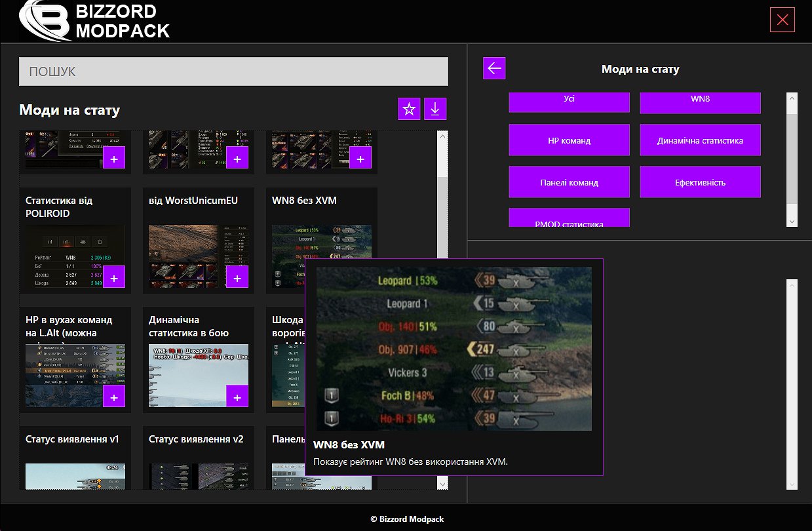Click the HP в вухах команд title
812x531 pixels.
point(69,326)
